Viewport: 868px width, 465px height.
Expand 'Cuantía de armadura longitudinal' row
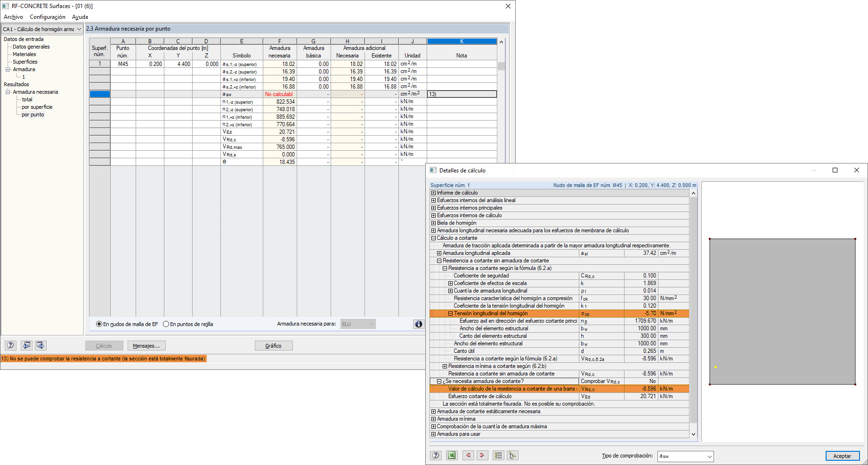pos(450,291)
